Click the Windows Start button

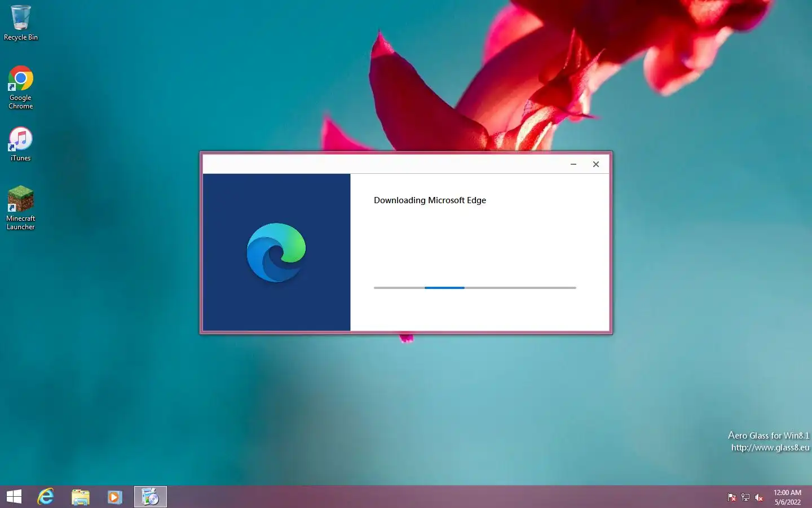pyautogui.click(x=14, y=497)
